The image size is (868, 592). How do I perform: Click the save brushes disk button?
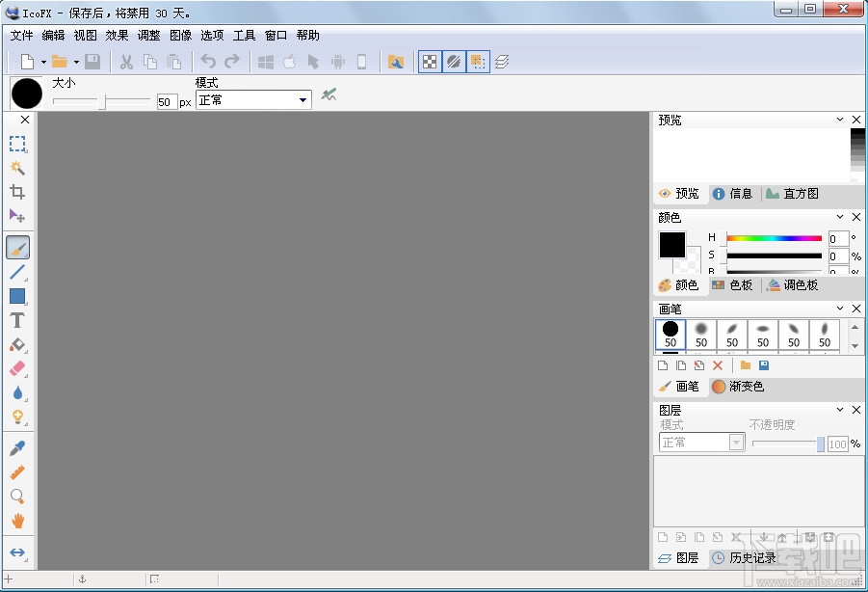(764, 365)
